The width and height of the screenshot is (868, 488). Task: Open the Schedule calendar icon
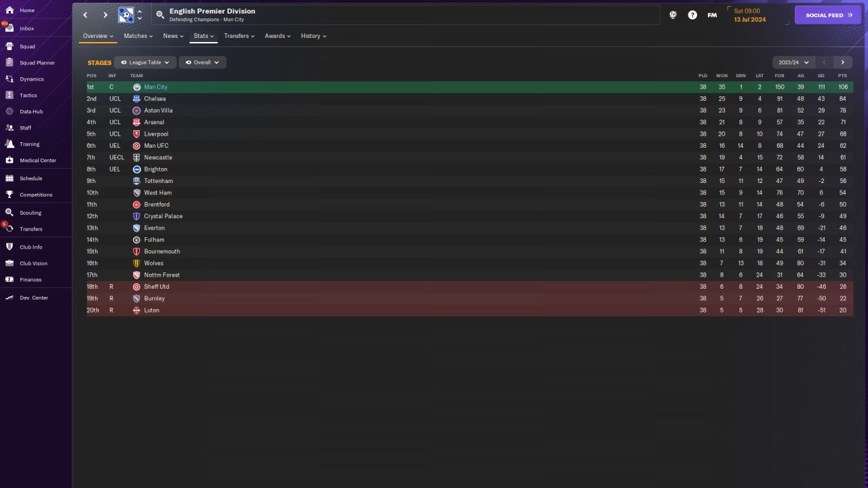(9, 179)
